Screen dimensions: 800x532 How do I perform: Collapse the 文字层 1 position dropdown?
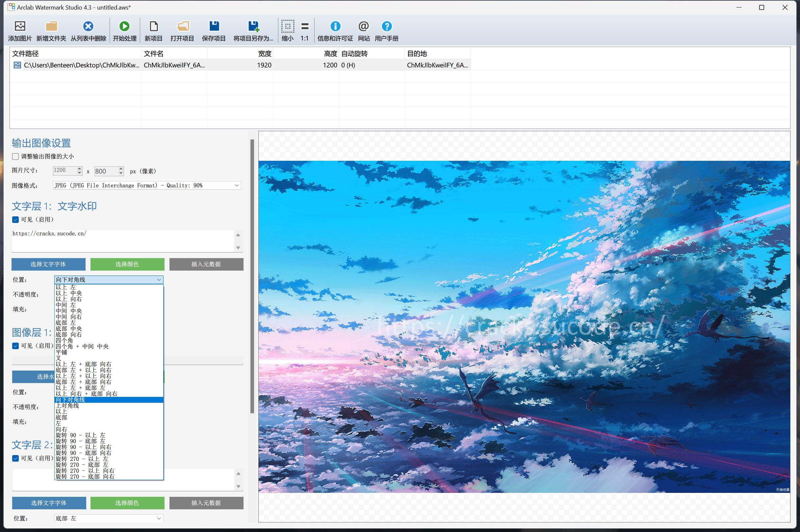point(159,279)
